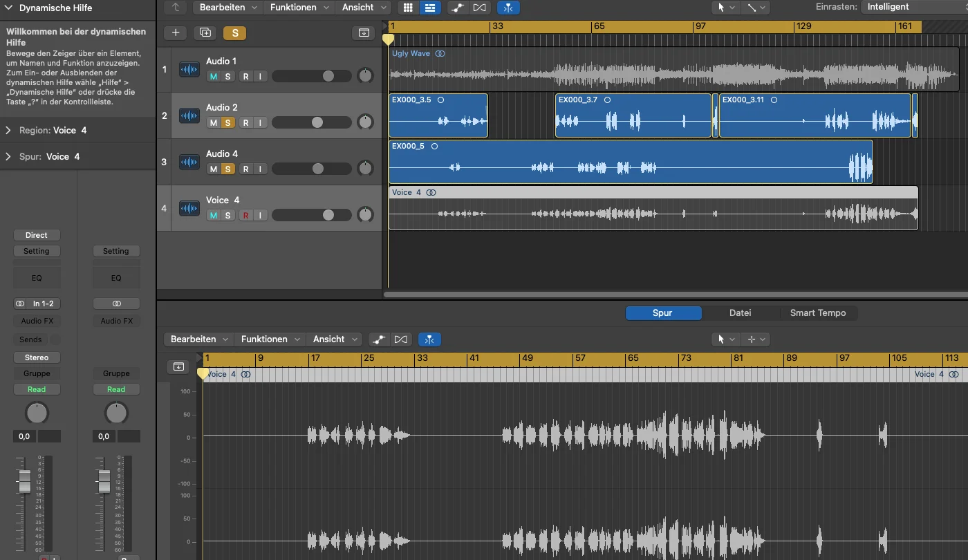968x560 pixels.
Task: Click the Voice 4 track waveform icon
Action: coord(189,208)
